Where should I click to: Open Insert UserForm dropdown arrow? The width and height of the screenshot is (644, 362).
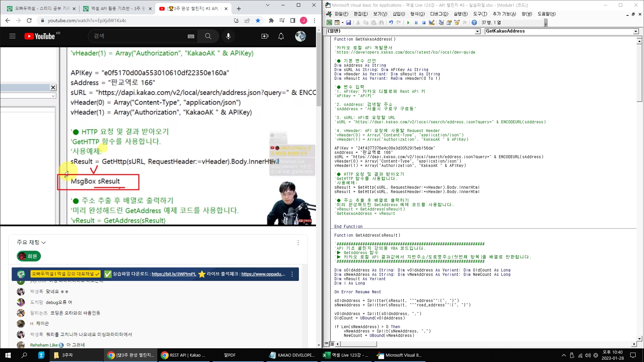tap(342, 23)
